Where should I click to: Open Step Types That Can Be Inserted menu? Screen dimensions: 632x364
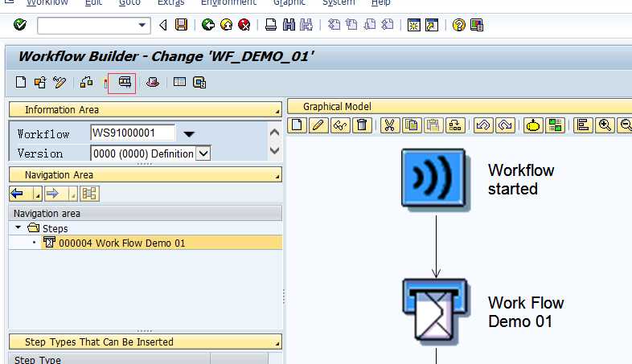tap(277, 343)
